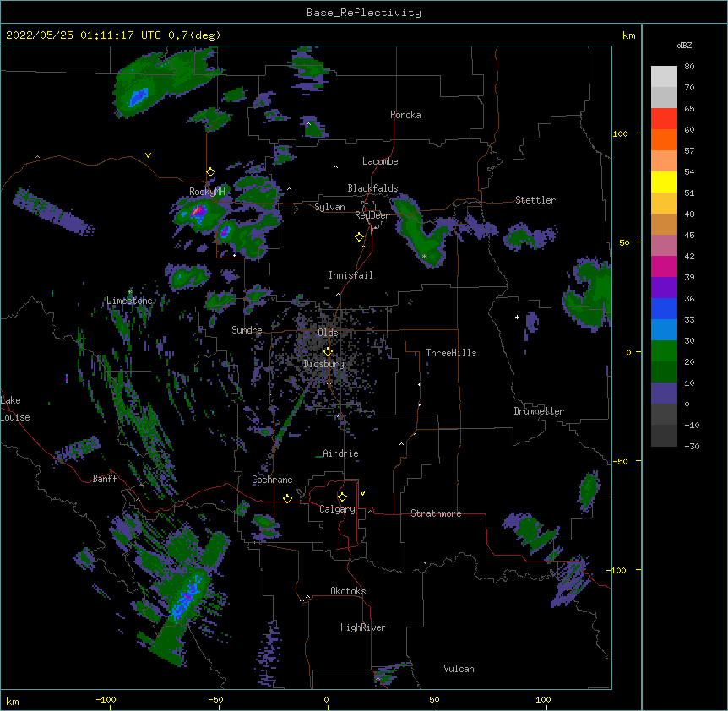
Task: Click the Lacombe city label
Action: point(380,161)
